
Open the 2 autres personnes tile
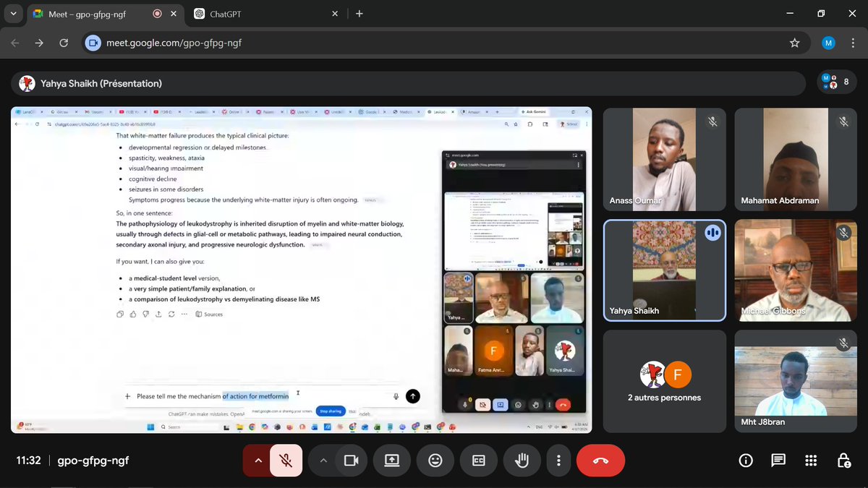[x=664, y=382]
